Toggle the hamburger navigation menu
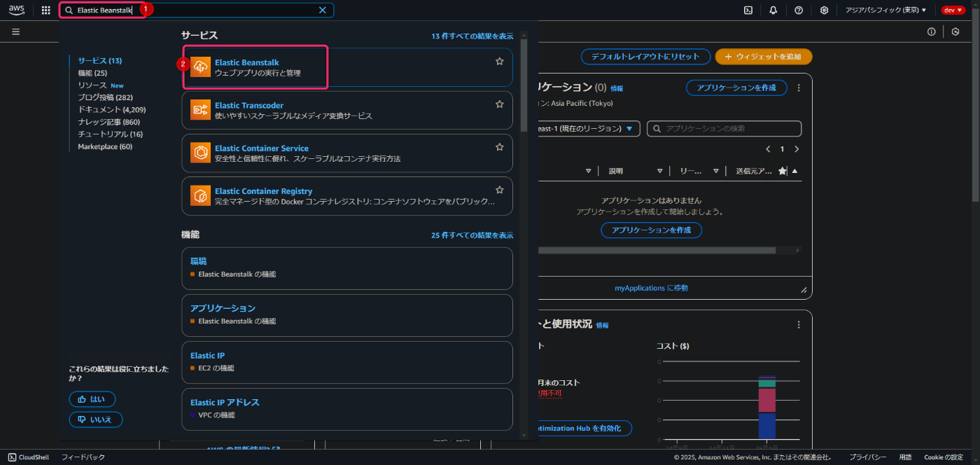The height and width of the screenshot is (465, 980). (15, 32)
